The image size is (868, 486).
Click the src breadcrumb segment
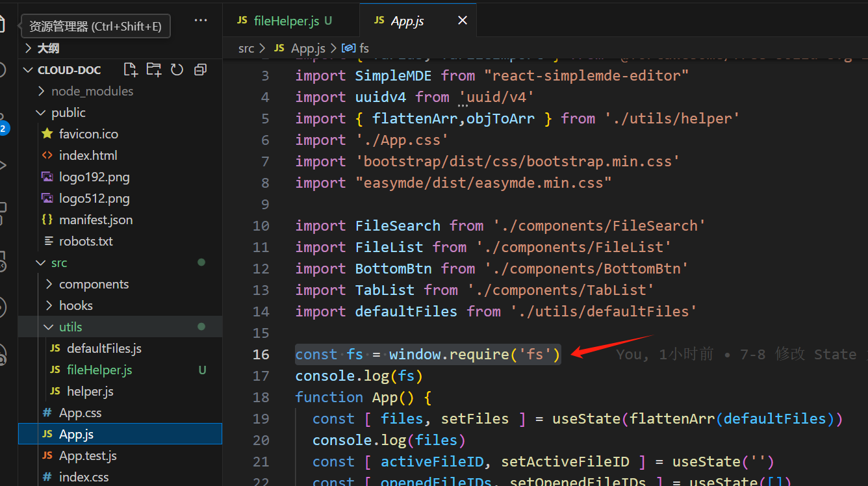pos(246,48)
